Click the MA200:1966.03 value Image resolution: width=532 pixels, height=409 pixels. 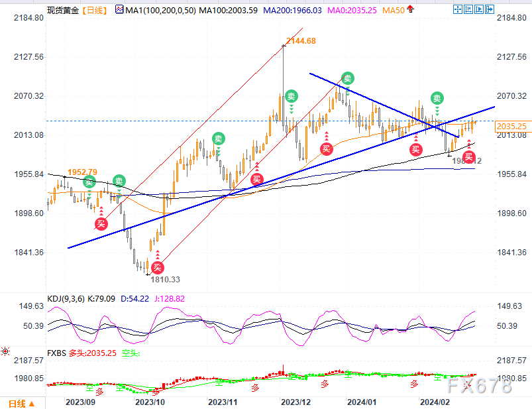coord(292,10)
